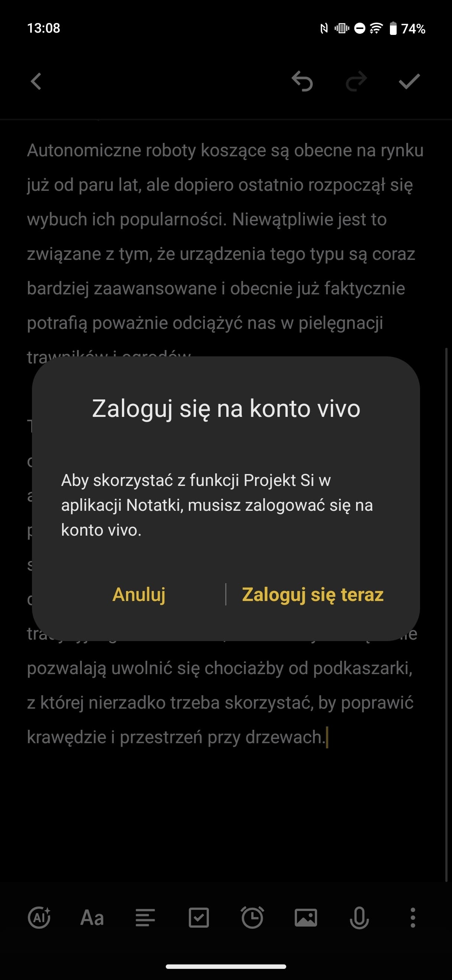Cancel the login dialog with Anuluj
This screenshot has width=452, height=980.
click(x=139, y=594)
